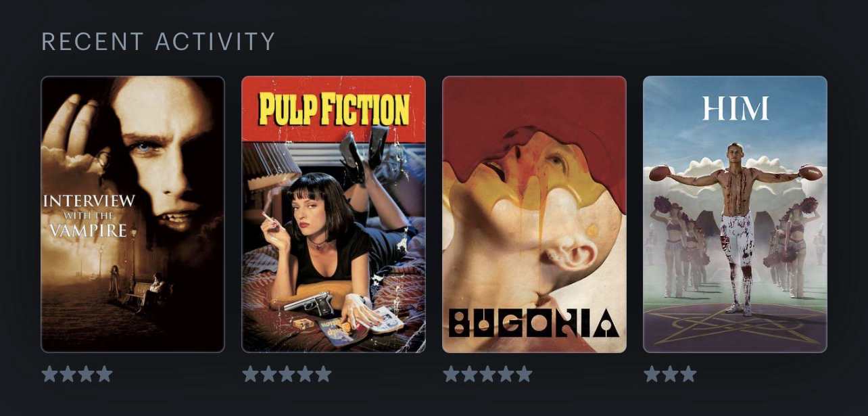The height and width of the screenshot is (416, 868).
Task: Click the first star under Bugonia
Action: (451, 374)
